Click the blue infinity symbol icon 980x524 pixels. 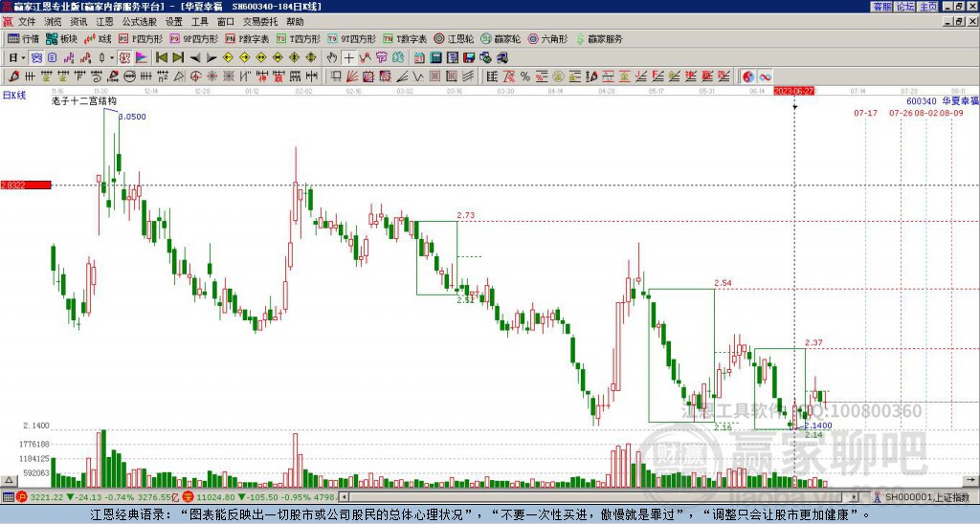tap(765, 76)
